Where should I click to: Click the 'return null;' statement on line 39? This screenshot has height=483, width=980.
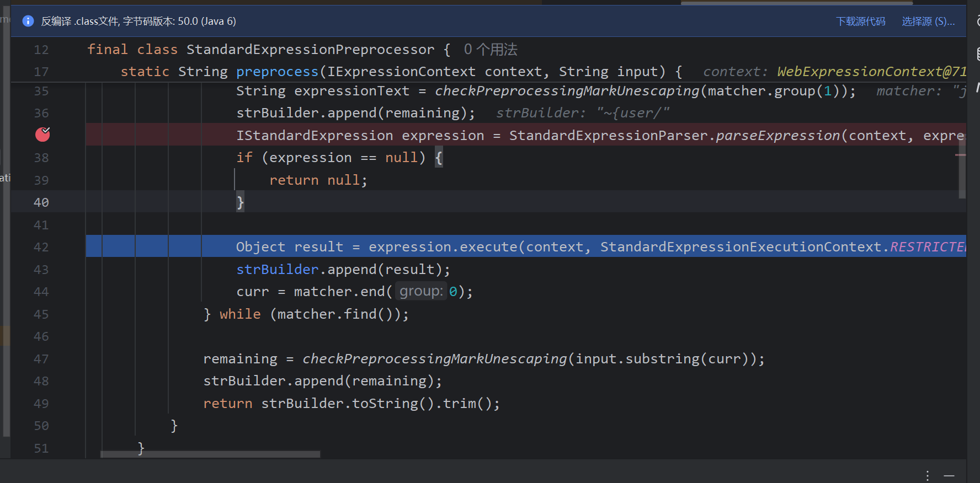tap(318, 180)
